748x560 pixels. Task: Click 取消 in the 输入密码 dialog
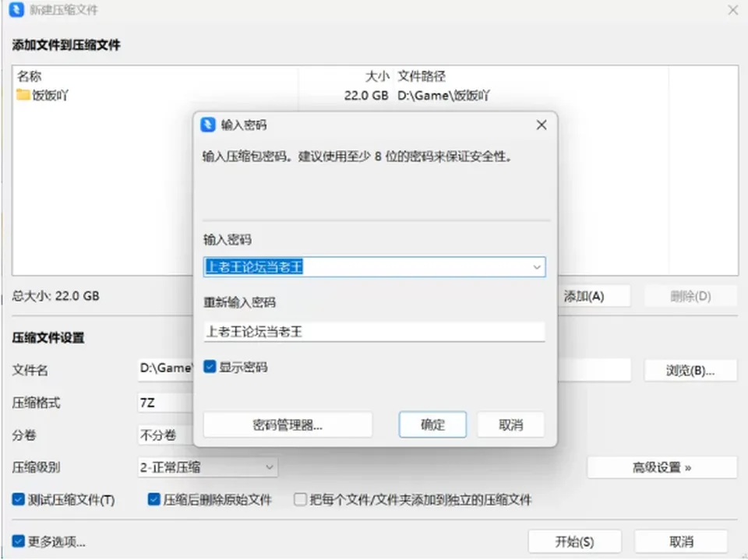pyautogui.click(x=511, y=424)
